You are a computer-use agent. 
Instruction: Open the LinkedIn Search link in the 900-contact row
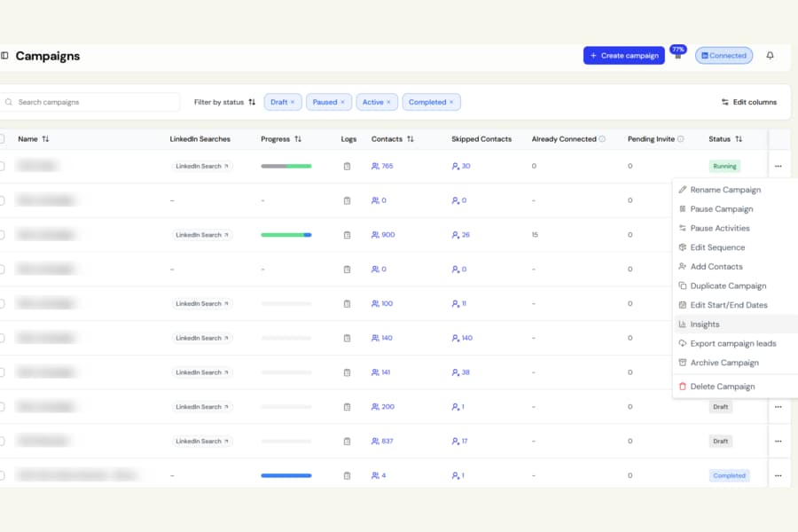click(201, 235)
